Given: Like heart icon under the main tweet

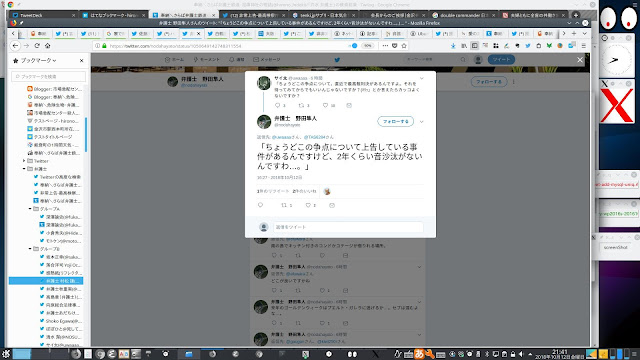Looking at the screenshot, I should [x=308, y=205].
